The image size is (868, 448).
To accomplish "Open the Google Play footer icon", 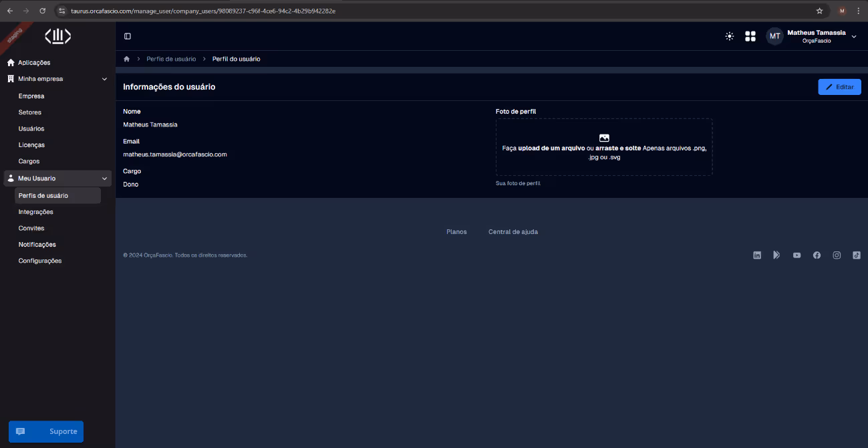I will tap(776, 255).
